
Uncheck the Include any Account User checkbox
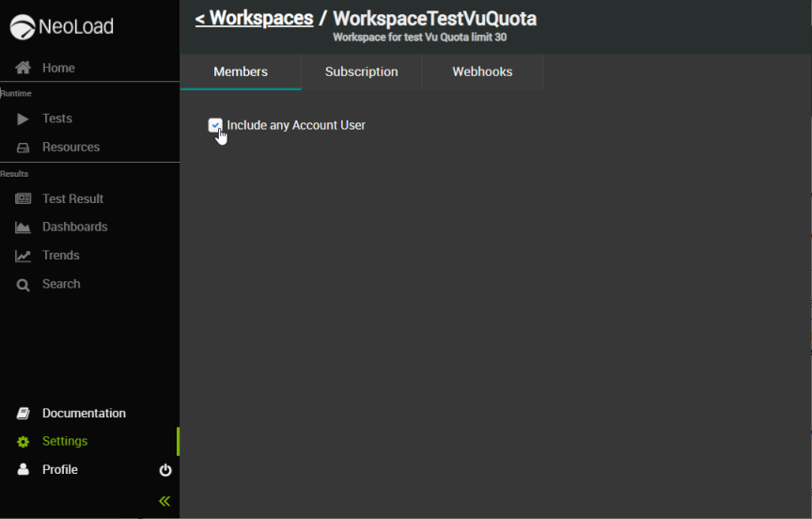click(215, 125)
